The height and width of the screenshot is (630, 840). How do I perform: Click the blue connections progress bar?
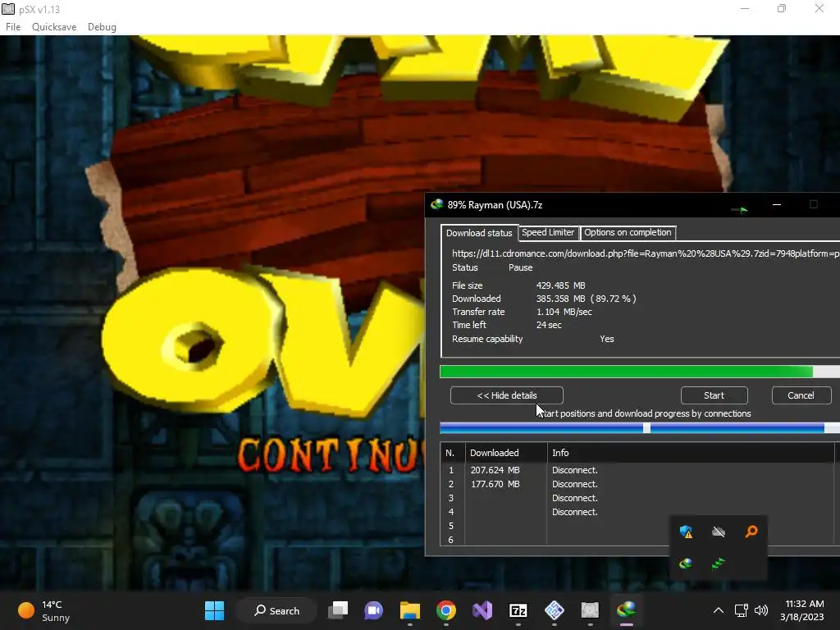coord(640,427)
